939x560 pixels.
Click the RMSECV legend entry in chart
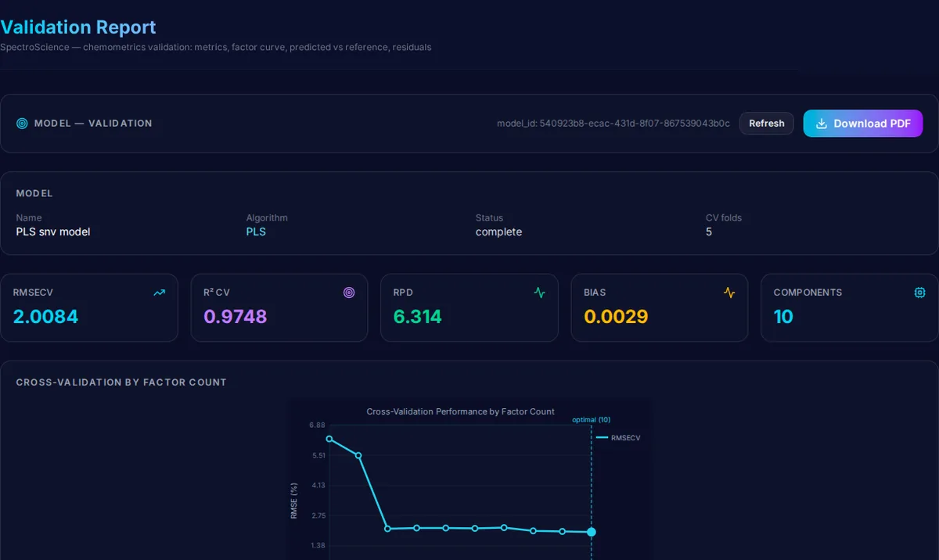(x=618, y=438)
